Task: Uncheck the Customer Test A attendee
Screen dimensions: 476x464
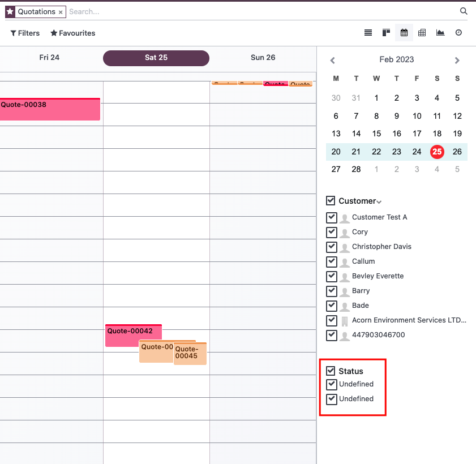Action: 331,217
